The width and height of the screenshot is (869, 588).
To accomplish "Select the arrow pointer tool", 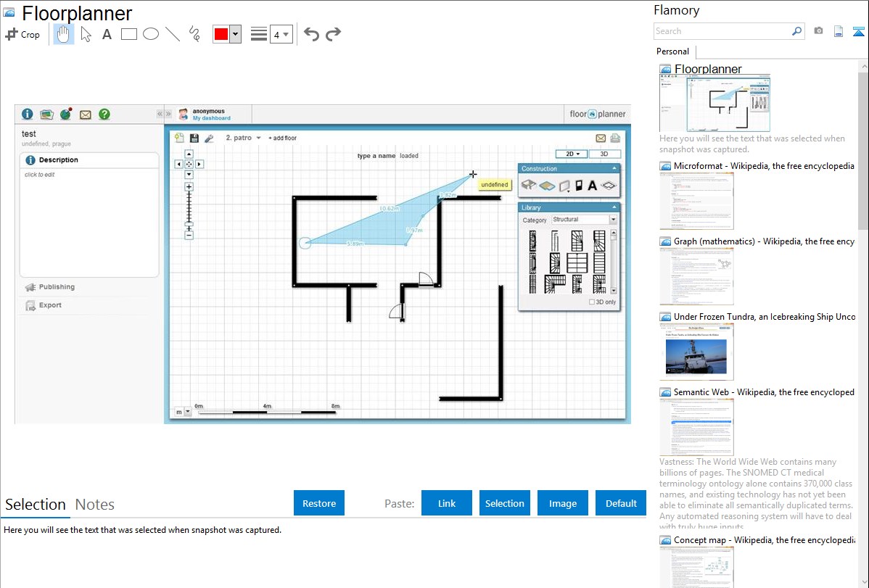I will tap(86, 34).
